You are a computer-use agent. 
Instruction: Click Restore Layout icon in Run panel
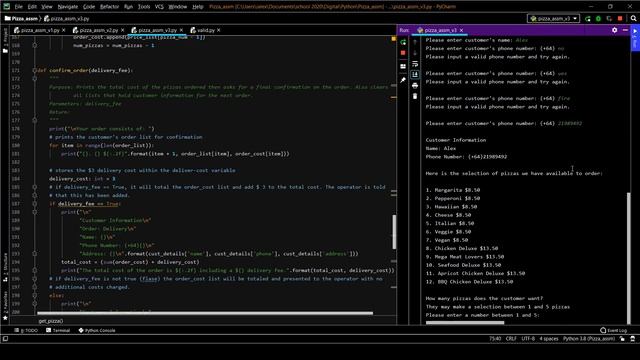403,66
